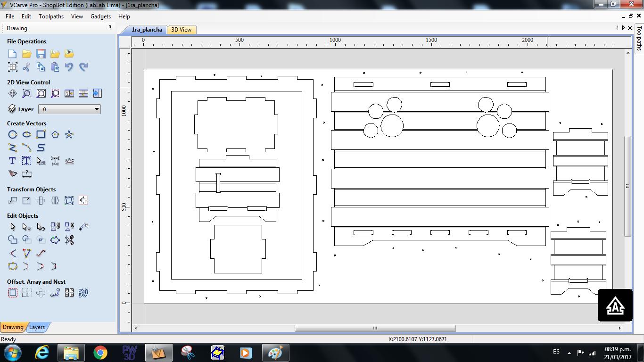644x362 pixels.
Task: Open the Set Size scale tool
Action: pyautogui.click(x=27, y=200)
